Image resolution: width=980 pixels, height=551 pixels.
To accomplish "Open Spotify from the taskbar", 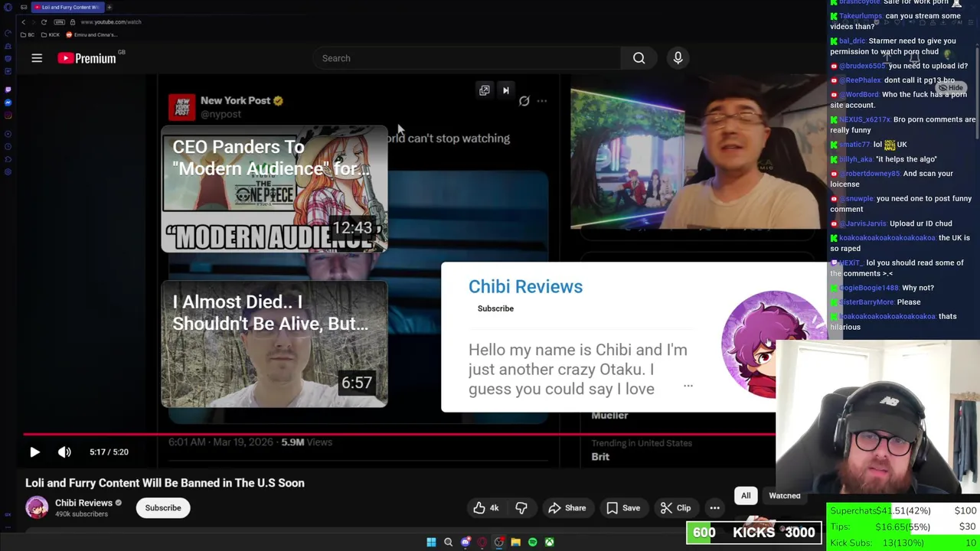I will tap(533, 542).
